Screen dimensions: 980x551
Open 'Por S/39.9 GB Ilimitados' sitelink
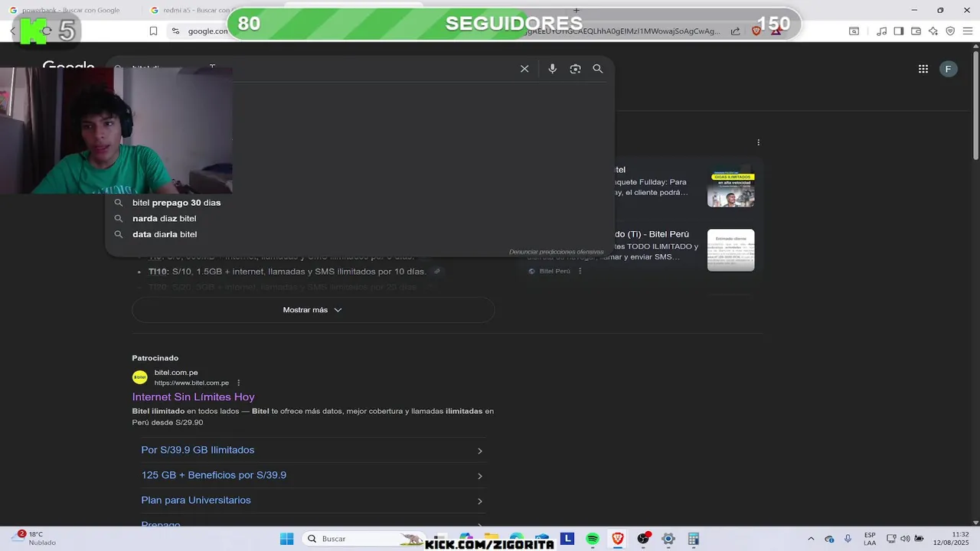pos(313,450)
